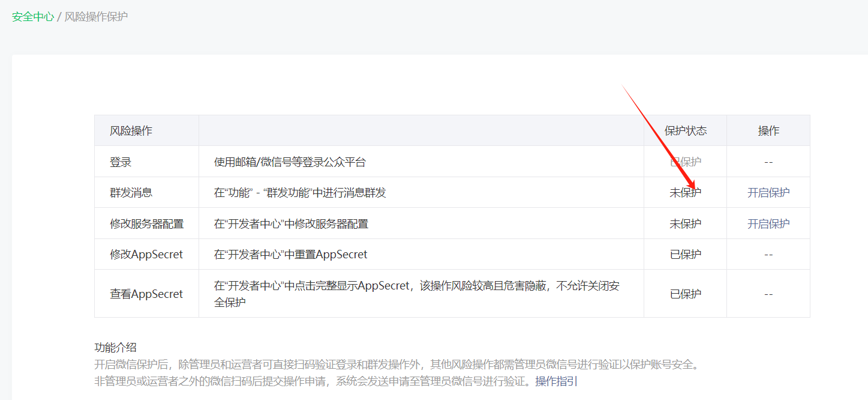This screenshot has width=868, height=400.
Task: Select the 修改AppSecret row label
Action: [146, 255]
